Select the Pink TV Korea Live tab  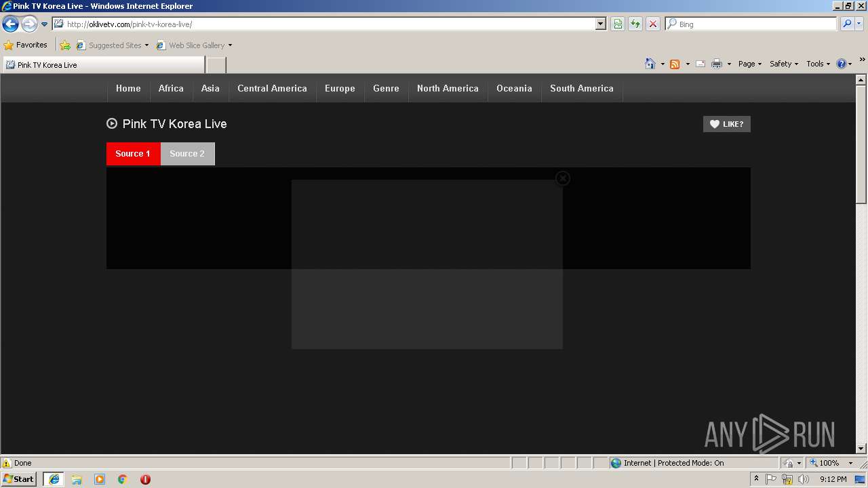point(104,65)
